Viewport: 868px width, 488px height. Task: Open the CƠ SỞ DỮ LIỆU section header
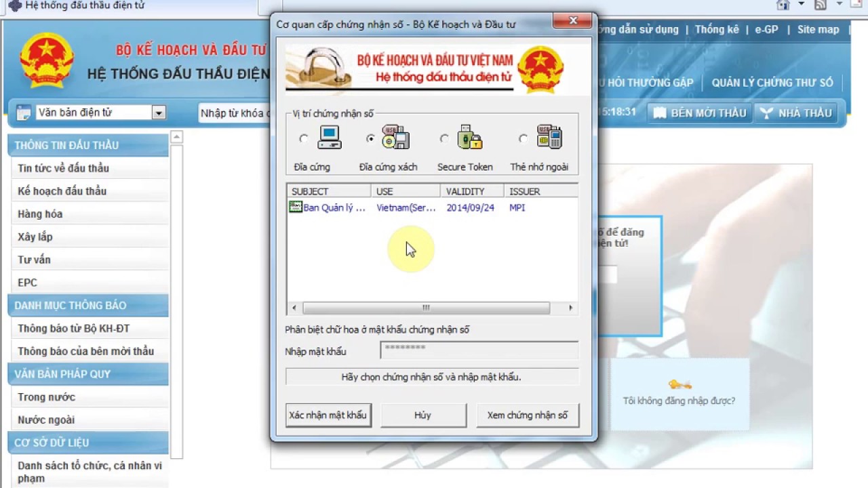[x=88, y=443]
